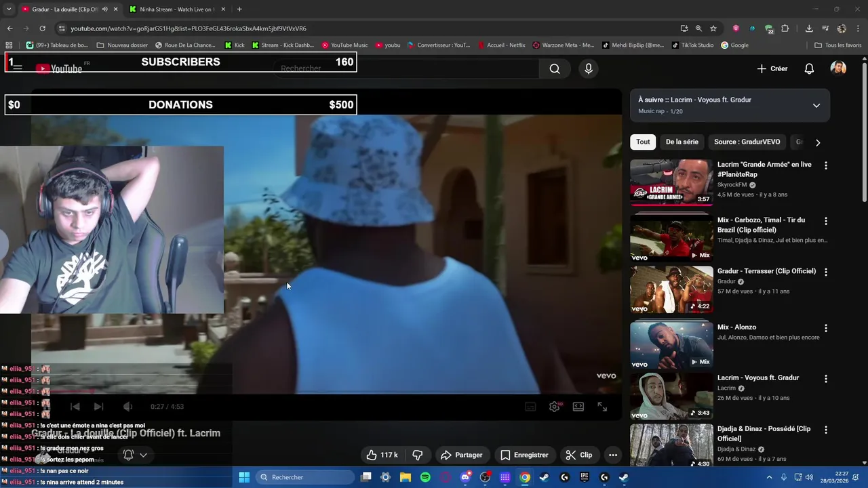
Task: Open more actions ellipsis below video
Action: pyautogui.click(x=613, y=455)
